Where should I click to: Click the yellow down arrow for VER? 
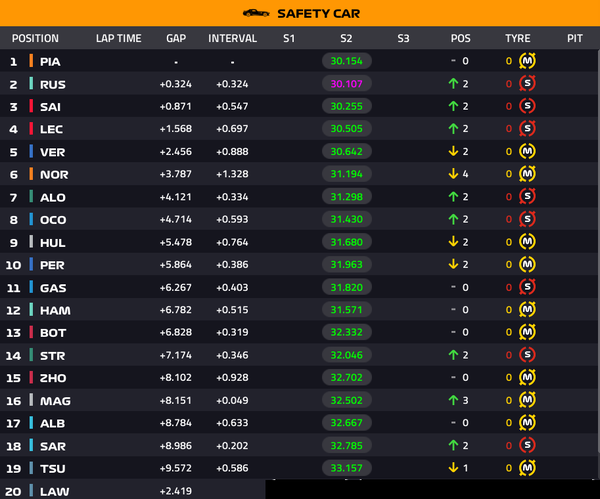(453, 151)
